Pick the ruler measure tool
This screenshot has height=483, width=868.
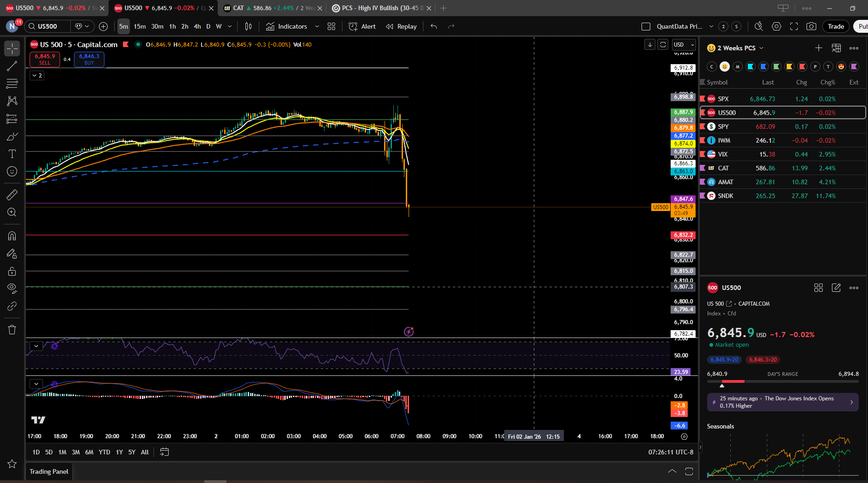tap(12, 195)
